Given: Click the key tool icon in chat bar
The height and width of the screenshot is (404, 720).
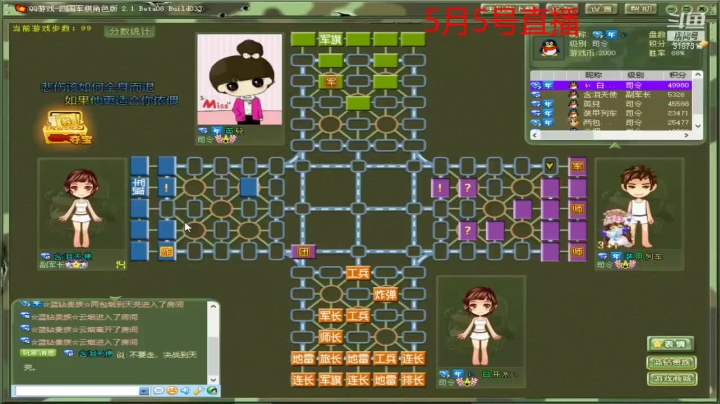Looking at the screenshot, I should [198, 391].
